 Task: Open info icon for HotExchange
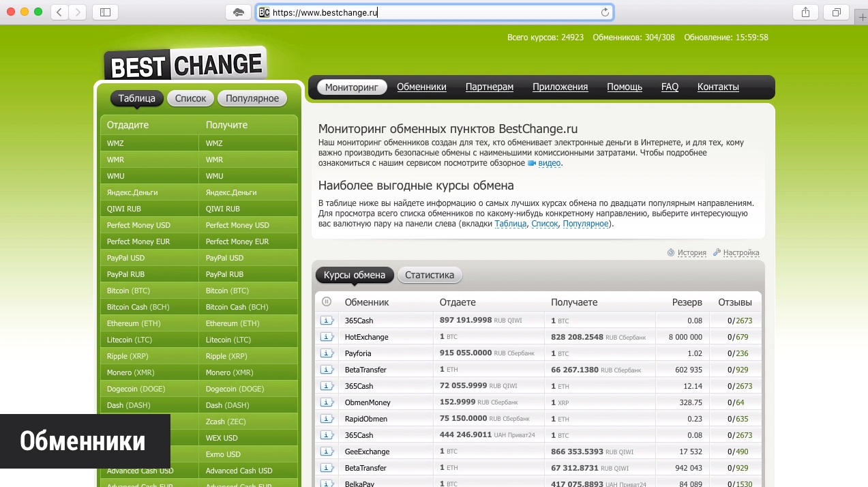(x=327, y=337)
